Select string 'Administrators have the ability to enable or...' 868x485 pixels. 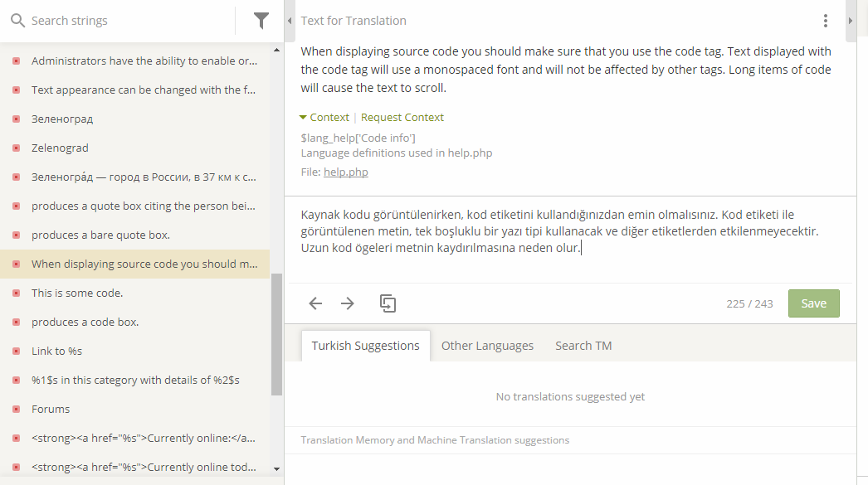(135, 61)
